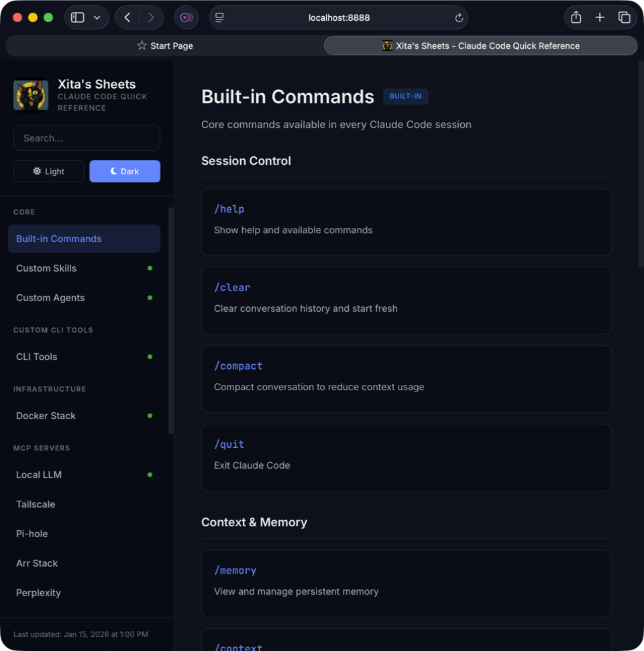Viewport: 644px width, 651px height.
Task: Go forward with the forward arrow
Action: tap(151, 17)
